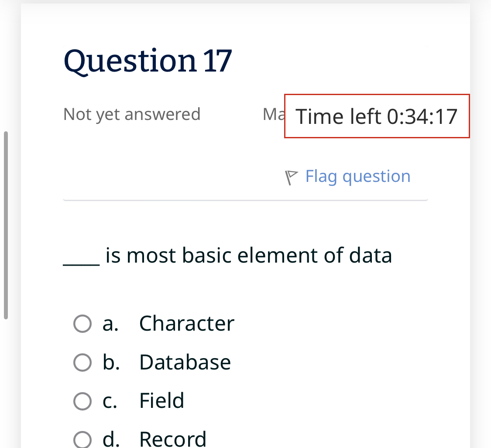This screenshot has width=491, height=448.
Task: Click the Flag question link
Action: tap(357, 176)
